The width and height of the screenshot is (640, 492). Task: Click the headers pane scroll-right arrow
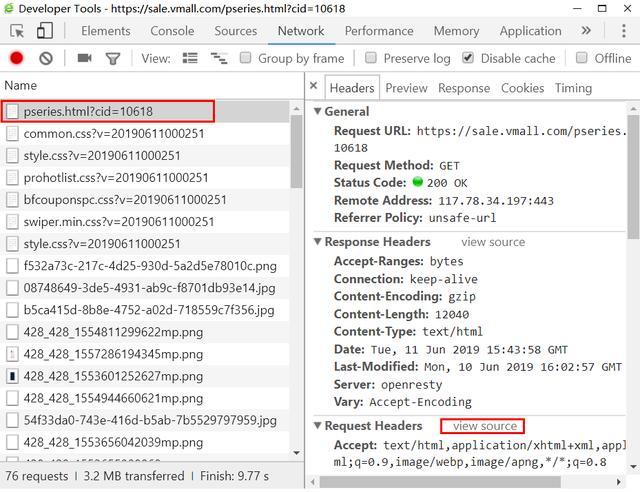[619, 482]
